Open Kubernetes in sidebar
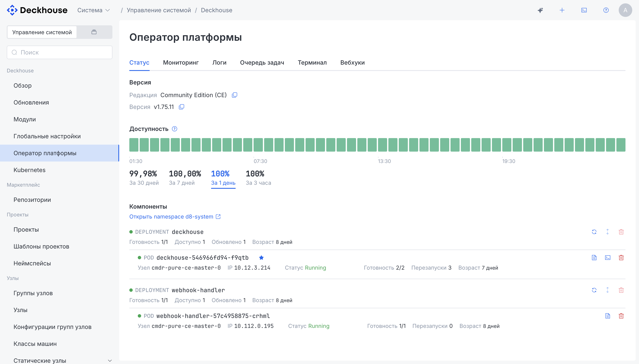The height and width of the screenshot is (364, 639). (x=60, y=170)
